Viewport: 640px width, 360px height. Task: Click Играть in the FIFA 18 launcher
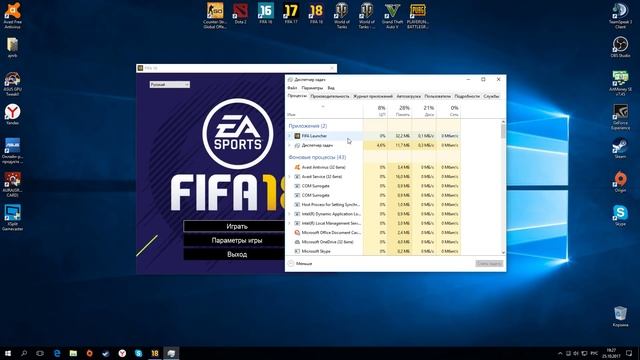237,226
